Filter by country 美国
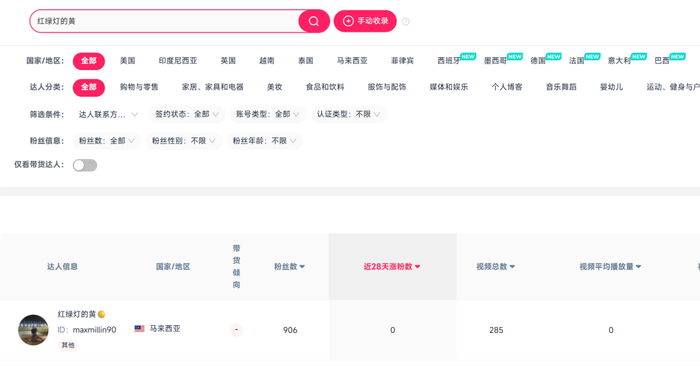The image size is (700, 379). (x=128, y=61)
